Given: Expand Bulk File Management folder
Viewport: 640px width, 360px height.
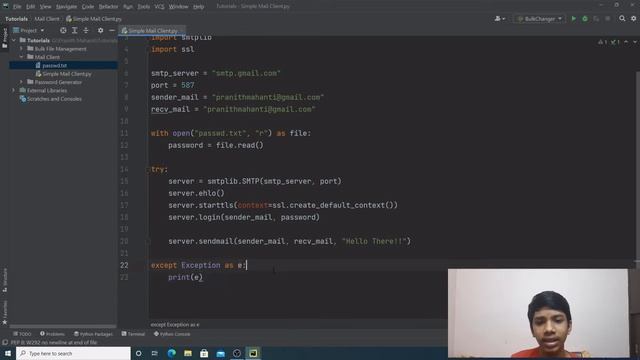Looking at the screenshot, I should pyautogui.click(x=22, y=49).
